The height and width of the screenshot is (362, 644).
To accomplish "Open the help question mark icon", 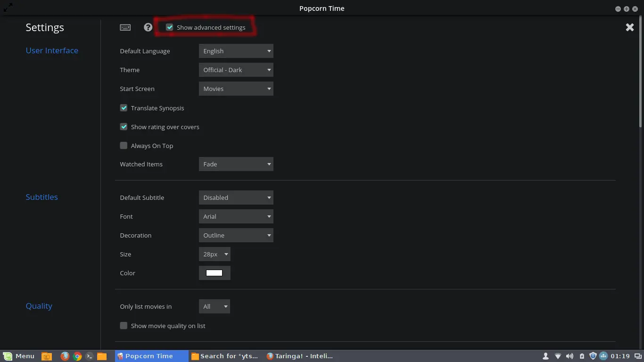I will tap(148, 27).
